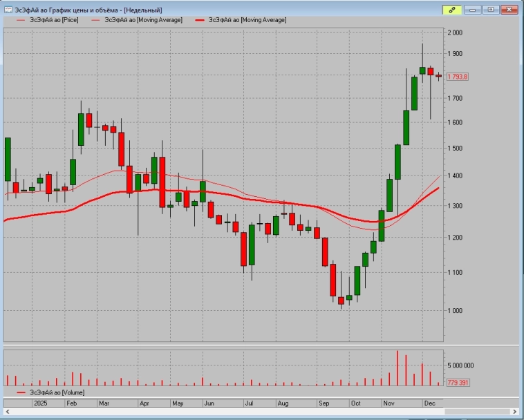Image resolution: width=524 pixels, height=420 pixels.
Task: Select the ЭсЭфАй ао [Price] legend label
Action: point(56,20)
